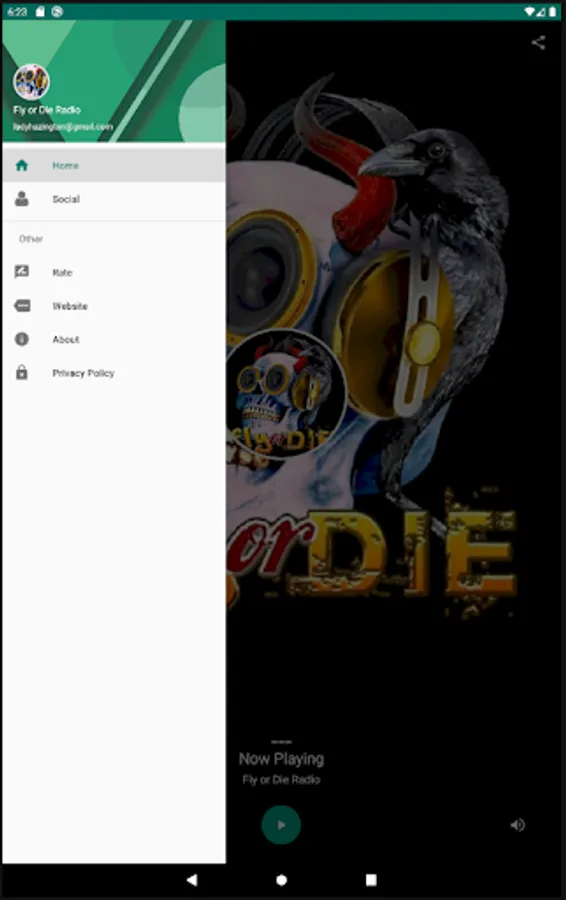This screenshot has width=566, height=900.
Task: Tap the battery status bar icon
Action: click(x=552, y=11)
